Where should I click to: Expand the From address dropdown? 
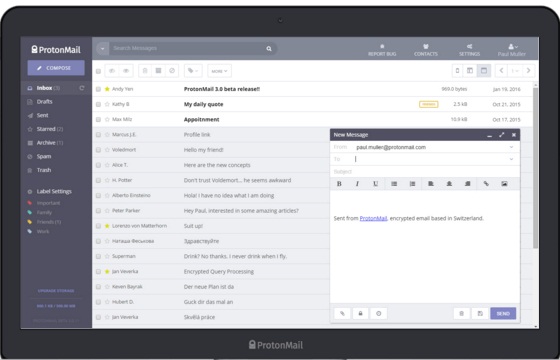[x=511, y=147]
